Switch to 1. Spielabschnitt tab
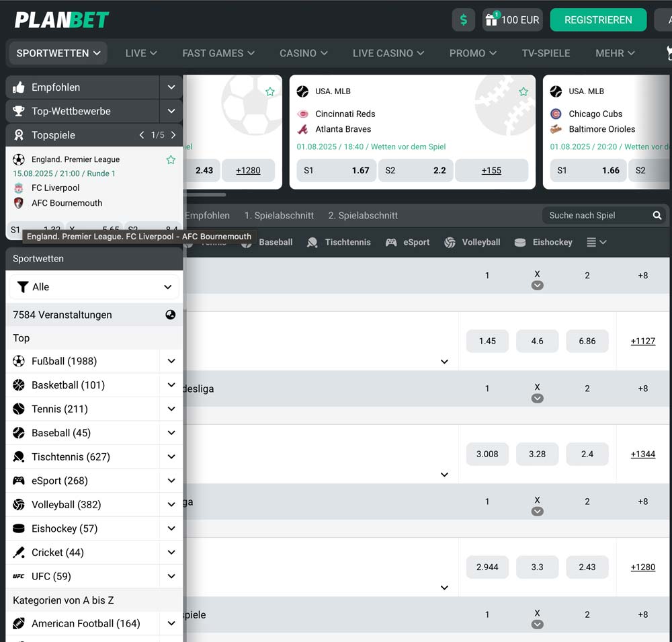The image size is (672, 642). pyautogui.click(x=279, y=215)
